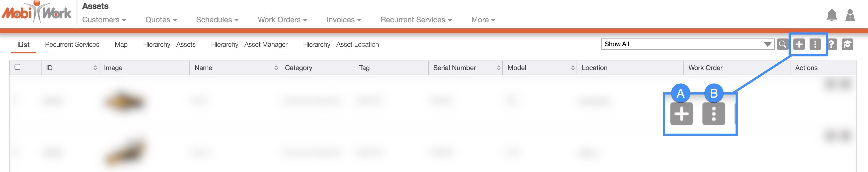Click the plus icon to add an asset
Image resolution: width=868 pixels, height=172 pixels.
pyautogui.click(x=799, y=44)
